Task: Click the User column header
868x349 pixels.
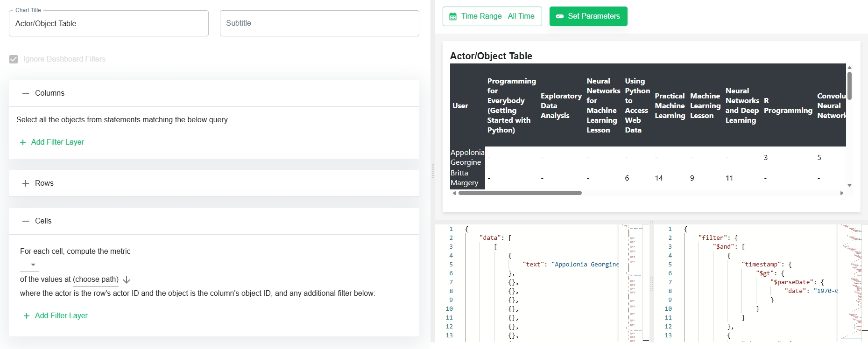Action: tap(460, 106)
